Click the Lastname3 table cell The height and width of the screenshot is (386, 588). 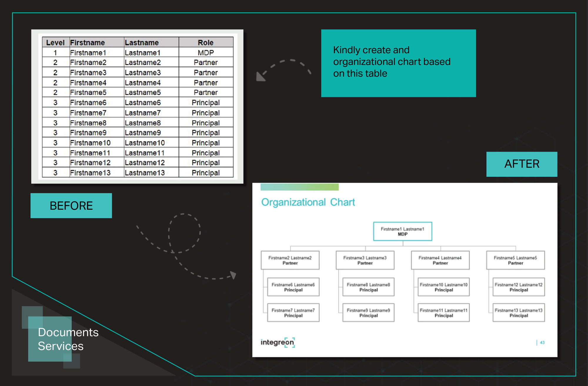click(x=151, y=72)
